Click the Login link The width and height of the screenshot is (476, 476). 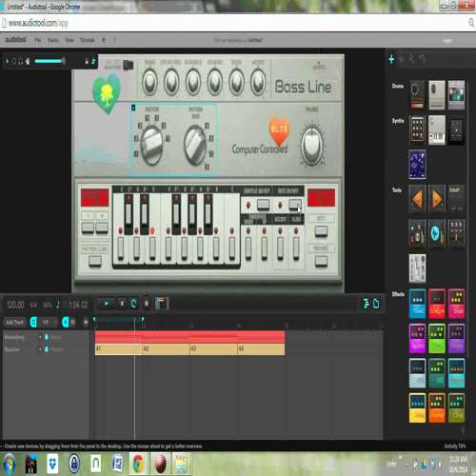pyautogui.click(x=447, y=40)
